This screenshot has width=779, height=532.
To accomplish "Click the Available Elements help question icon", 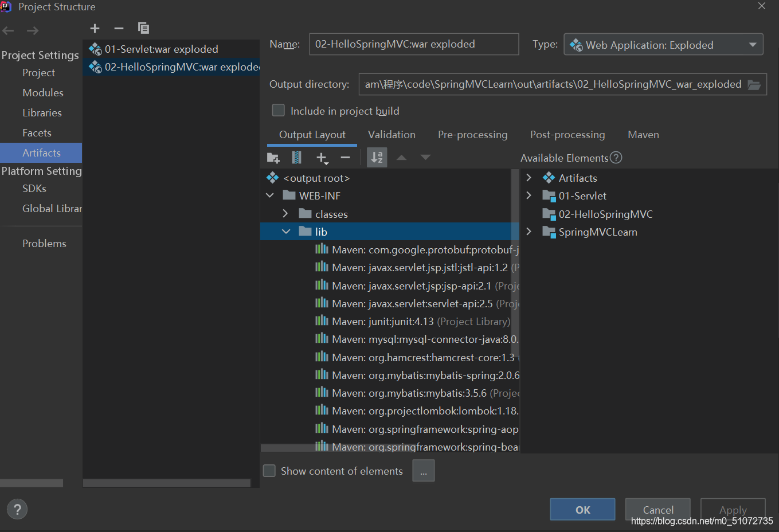I will [x=616, y=158].
